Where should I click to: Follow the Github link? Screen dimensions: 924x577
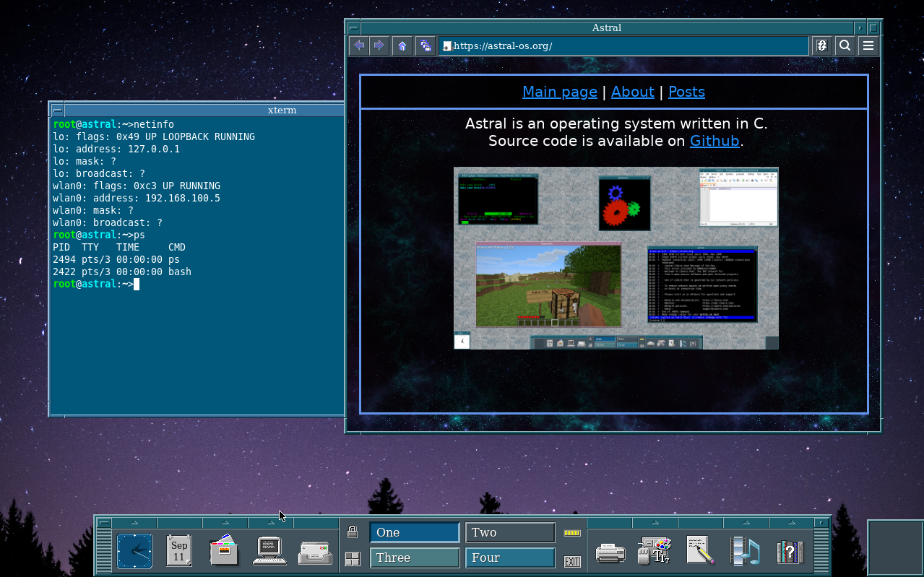click(x=714, y=141)
